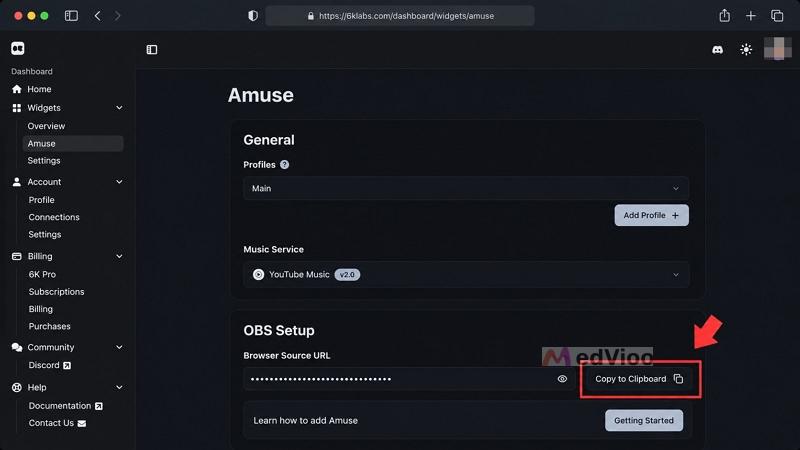Collapse the Account section chevron

tap(119, 182)
